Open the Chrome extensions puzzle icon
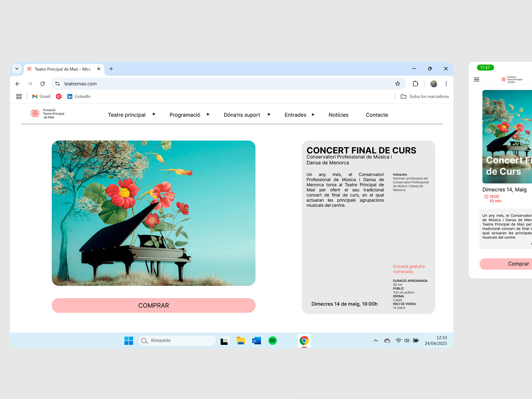 (415, 84)
